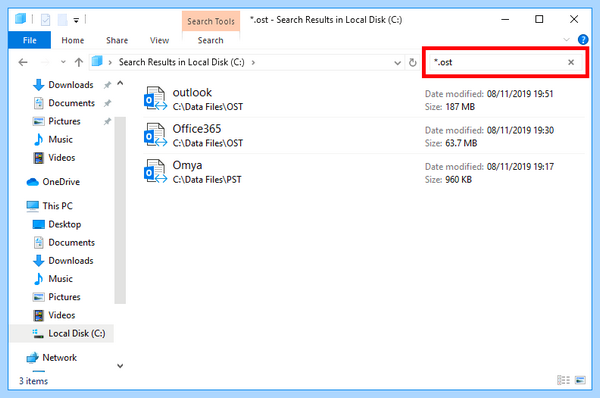This screenshot has height=398, width=600.
Task: Select OneDrive in navigation pane
Action: (x=53, y=182)
